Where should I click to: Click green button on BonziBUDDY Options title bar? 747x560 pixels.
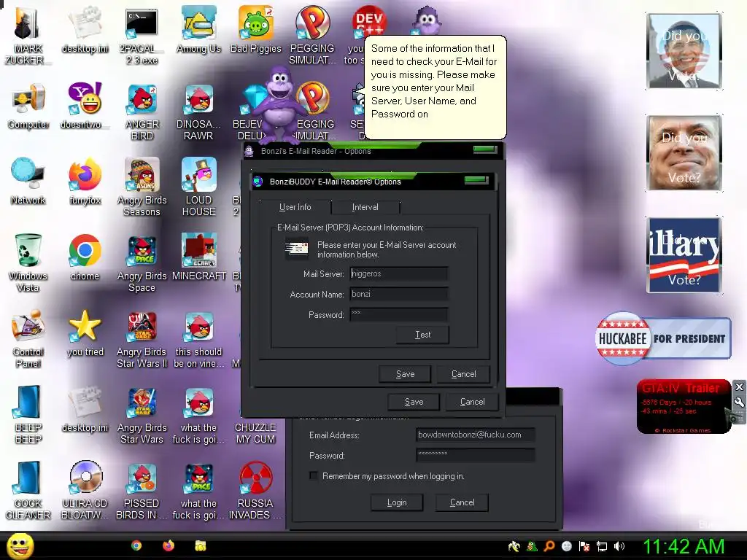pyautogui.click(x=476, y=181)
